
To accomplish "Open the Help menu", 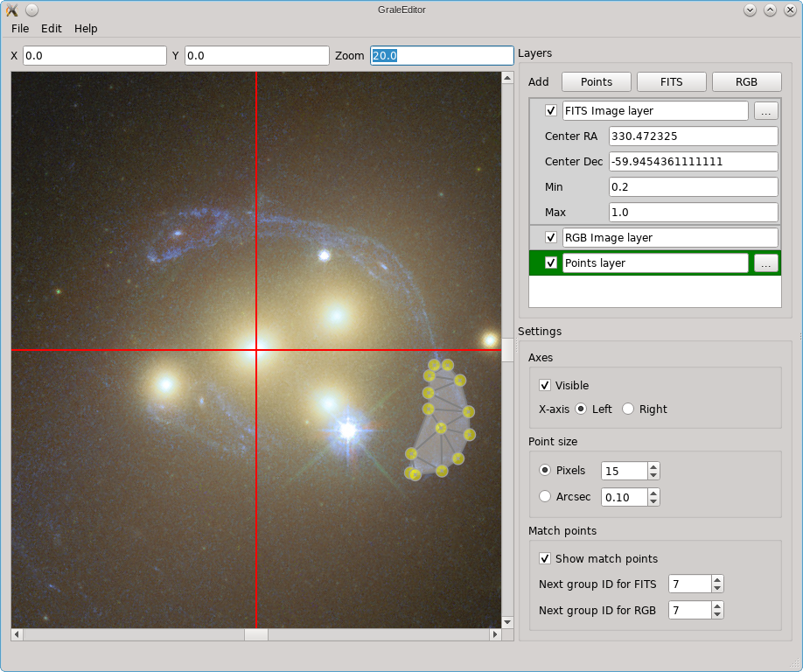I will click(86, 29).
